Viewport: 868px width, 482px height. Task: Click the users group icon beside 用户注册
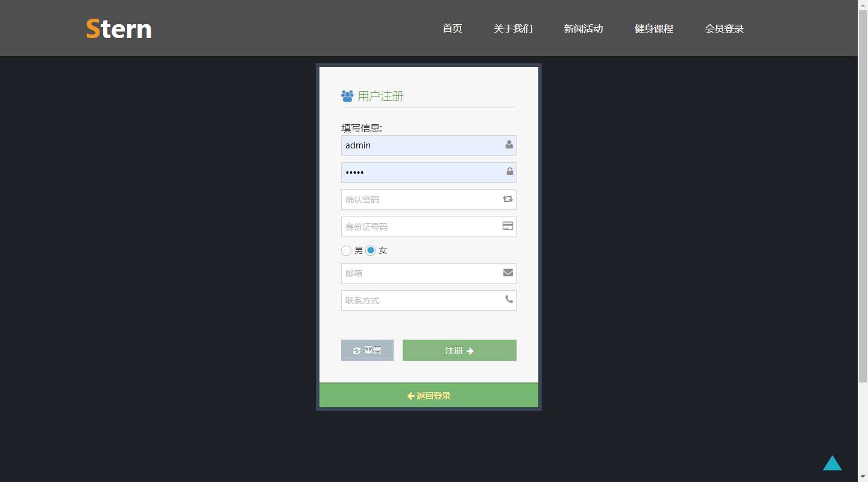[x=347, y=96]
